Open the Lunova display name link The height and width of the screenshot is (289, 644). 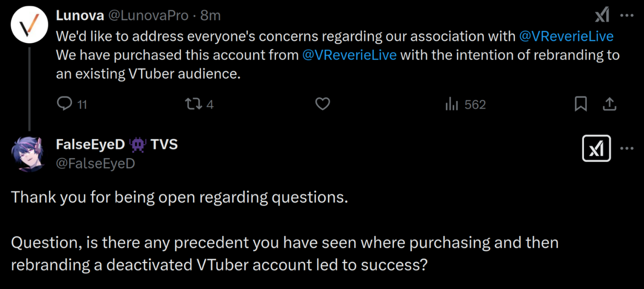[80, 16]
